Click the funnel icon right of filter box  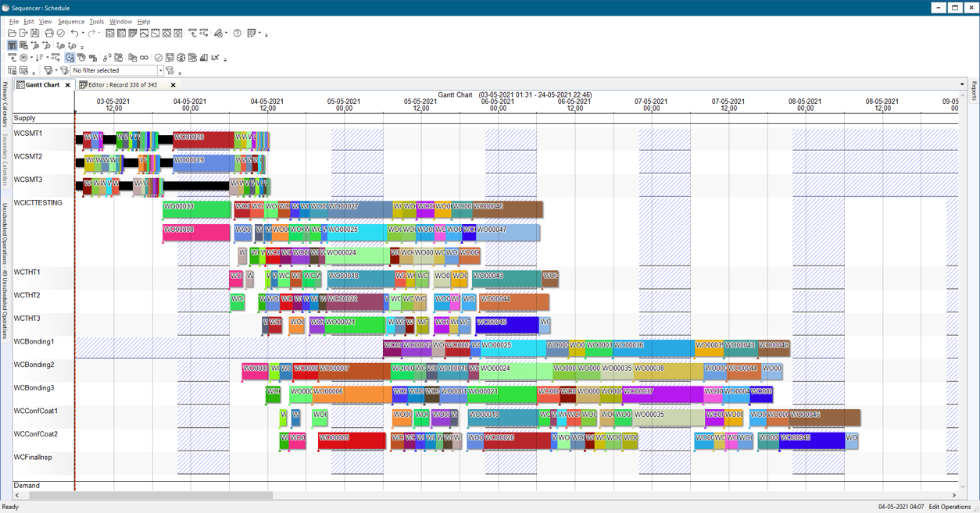pos(170,70)
